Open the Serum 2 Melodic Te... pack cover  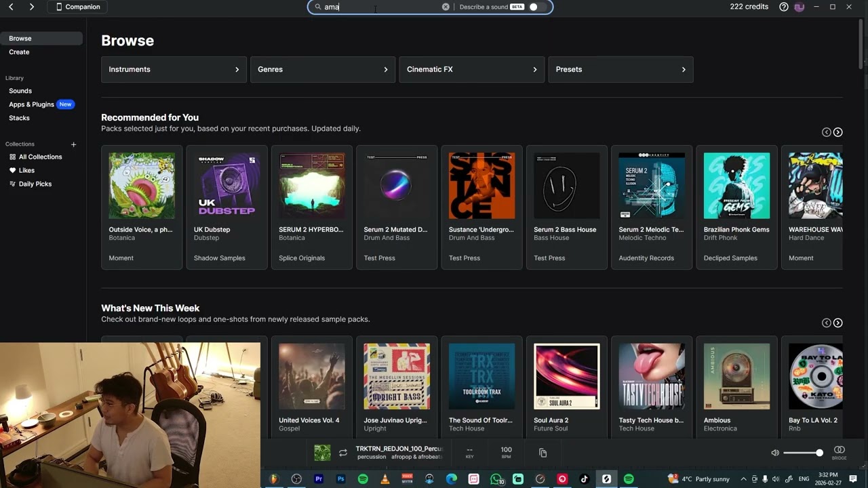point(652,186)
